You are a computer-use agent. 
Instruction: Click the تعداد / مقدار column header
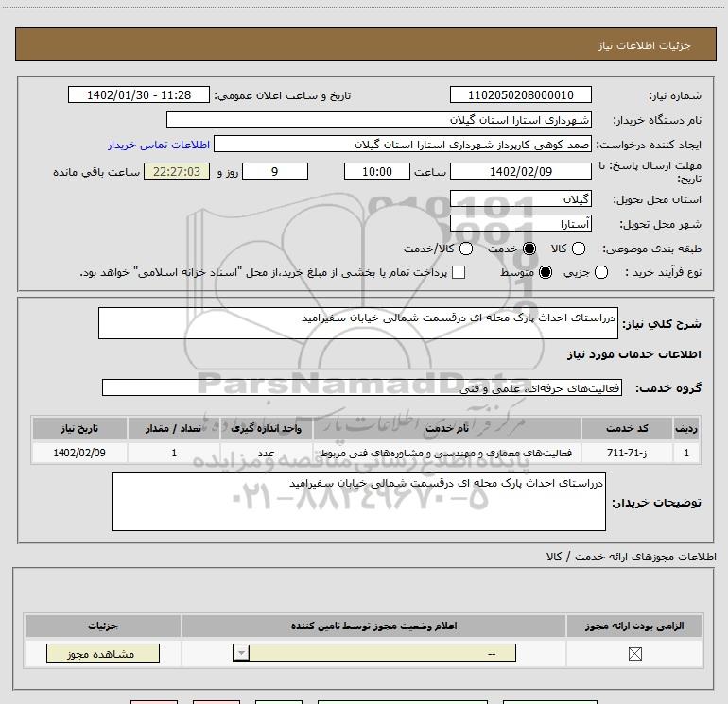pyautogui.click(x=174, y=428)
